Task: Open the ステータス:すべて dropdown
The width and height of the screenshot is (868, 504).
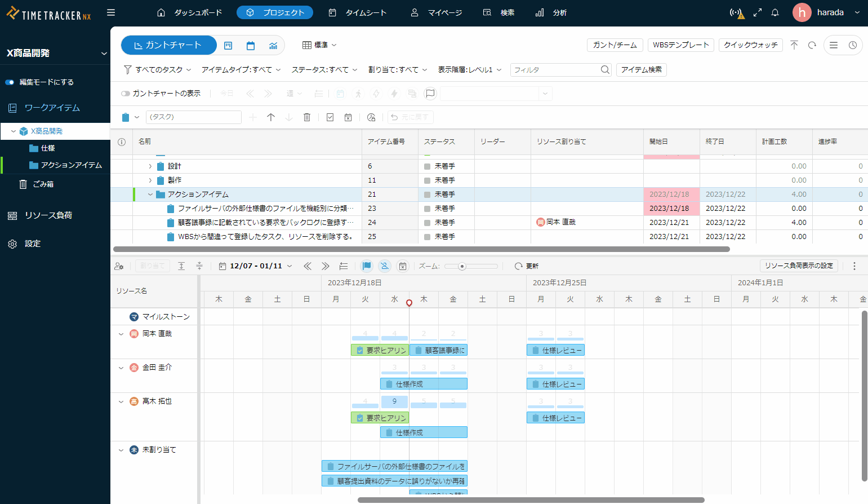Action: [x=324, y=70]
